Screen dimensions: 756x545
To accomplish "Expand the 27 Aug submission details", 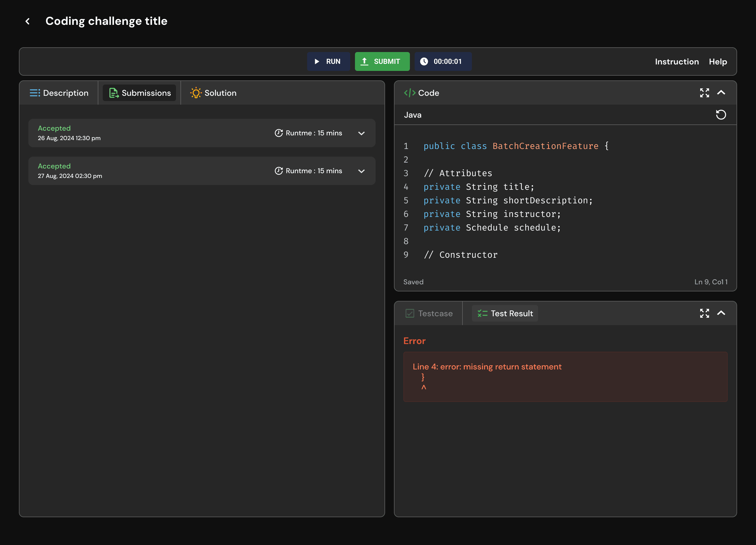I will [x=361, y=171].
